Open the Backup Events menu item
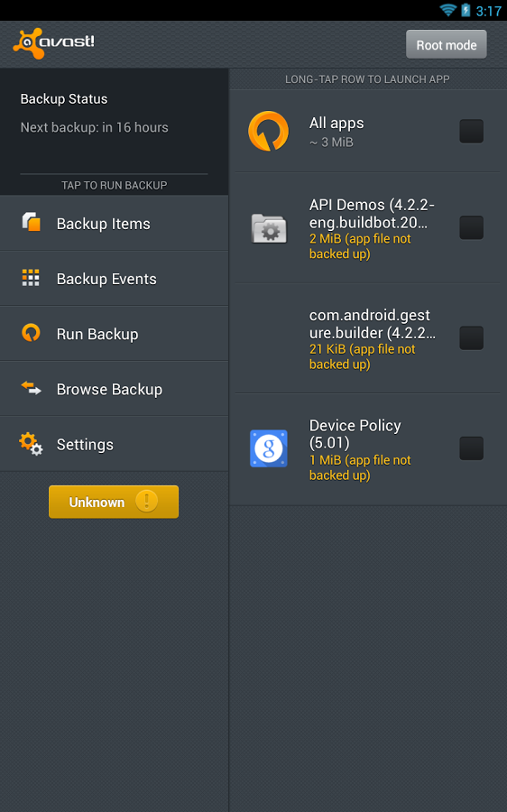This screenshot has width=507, height=812. point(114,279)
